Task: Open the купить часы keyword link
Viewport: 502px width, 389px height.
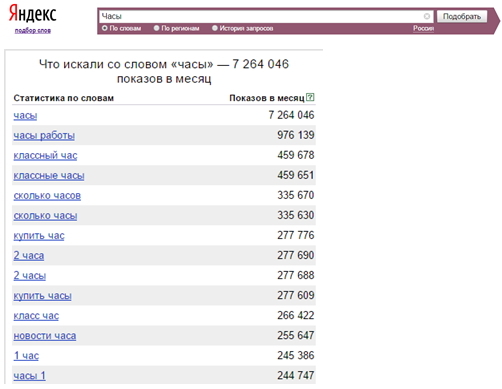Action: (42, 295)
